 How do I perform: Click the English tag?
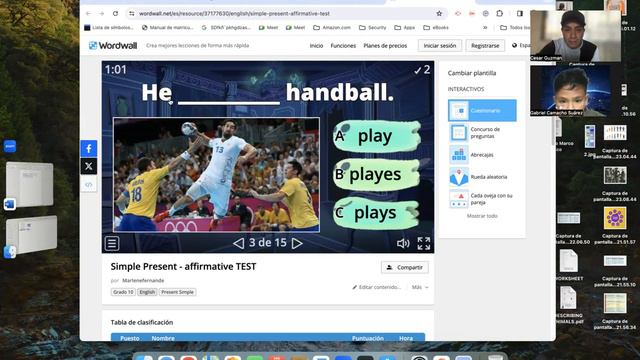[147, 292]
